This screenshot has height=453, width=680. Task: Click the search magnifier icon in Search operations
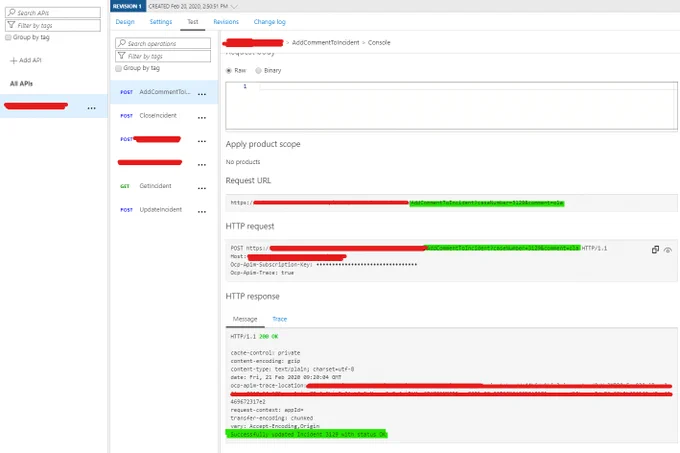tap(122, 43)
